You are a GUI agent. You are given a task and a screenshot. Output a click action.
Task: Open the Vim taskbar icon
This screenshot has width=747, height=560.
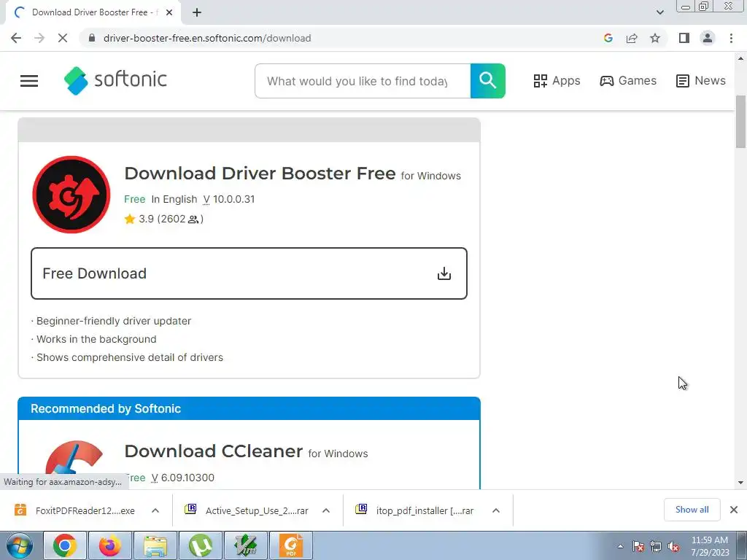coord(246,545)
